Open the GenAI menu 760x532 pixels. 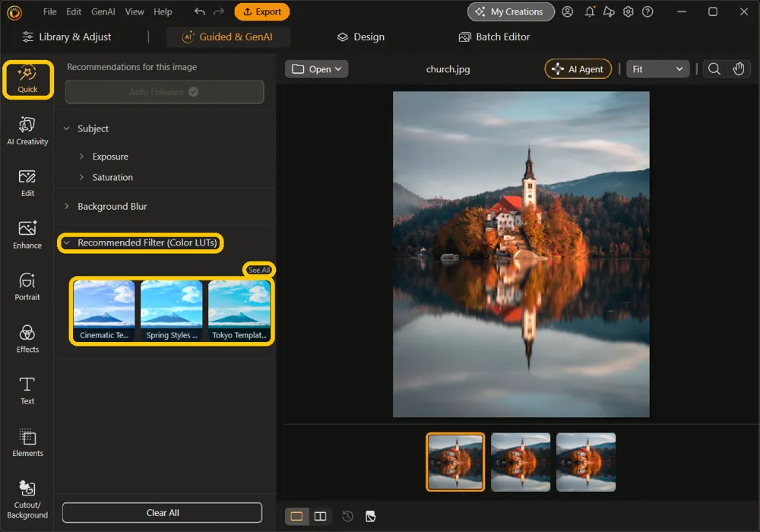click(103, 11)
